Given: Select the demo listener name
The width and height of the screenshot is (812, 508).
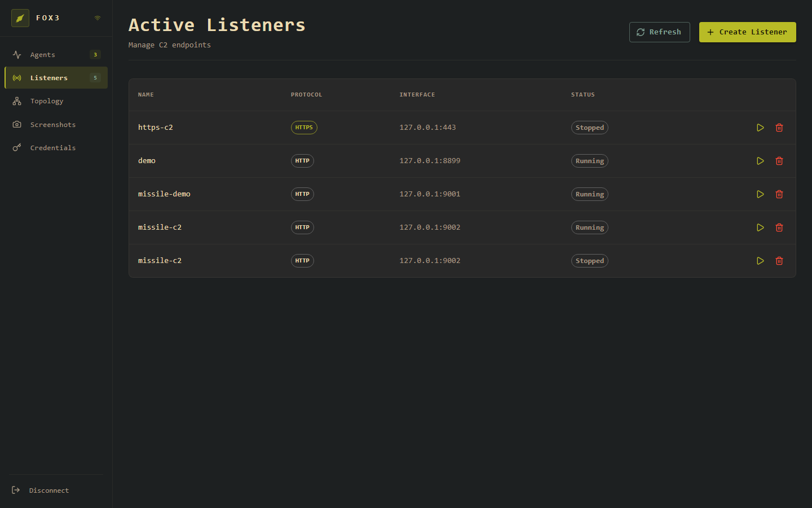Looking at the screenshot, I should 147,161.
